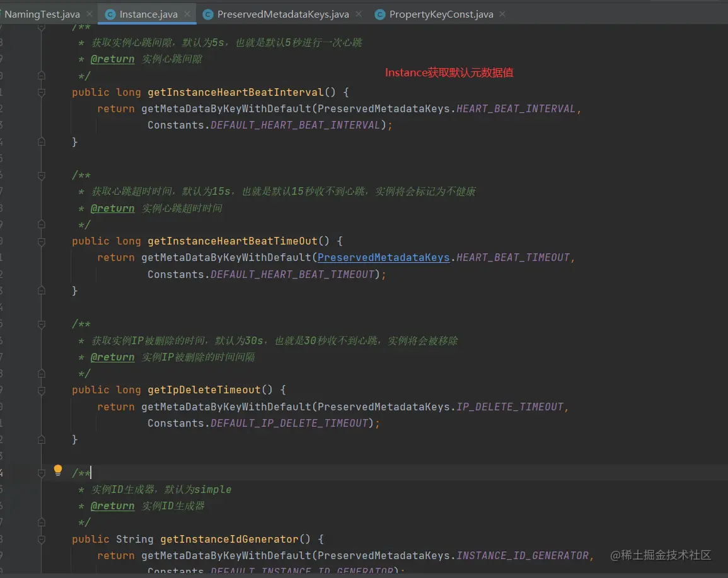Collapse the getInstanceHeartBeatTimeOut method fold marker
Viewport: 728px width, 578px height.
pyautogui.click(x=42, y=241)
